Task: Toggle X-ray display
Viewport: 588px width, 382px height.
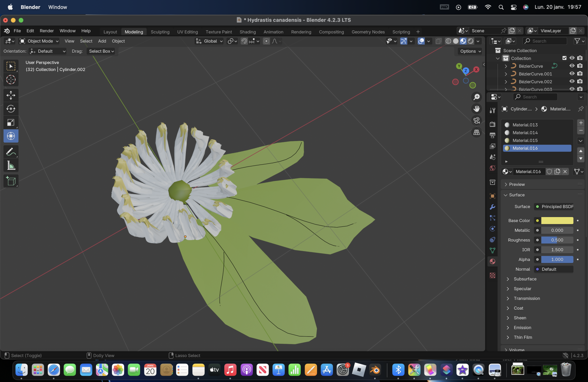Action: coord(439,41)
